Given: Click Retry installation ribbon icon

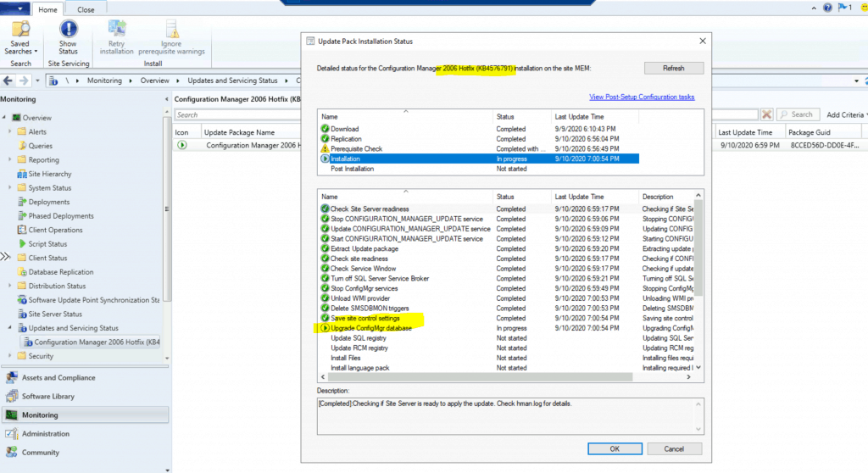Looking at the screenshot, I should (x=116, y=29).
